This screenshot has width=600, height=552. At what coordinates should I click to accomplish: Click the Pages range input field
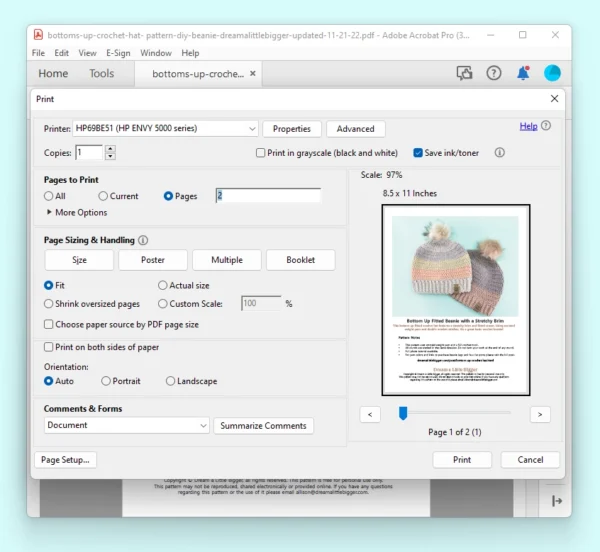pos(268,195)
